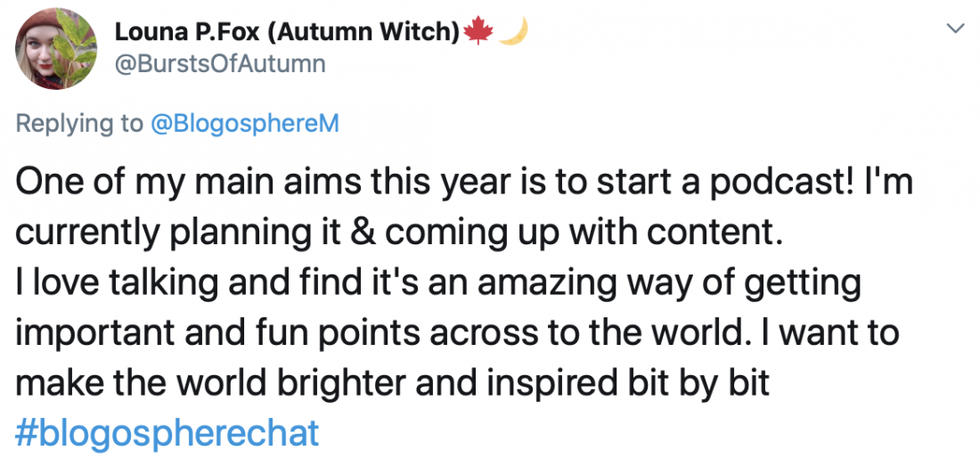The image size is (980, 475).
Task: Click the #blogospherechat hashtag
Action: pyautogui.click(x=167, y=433)
